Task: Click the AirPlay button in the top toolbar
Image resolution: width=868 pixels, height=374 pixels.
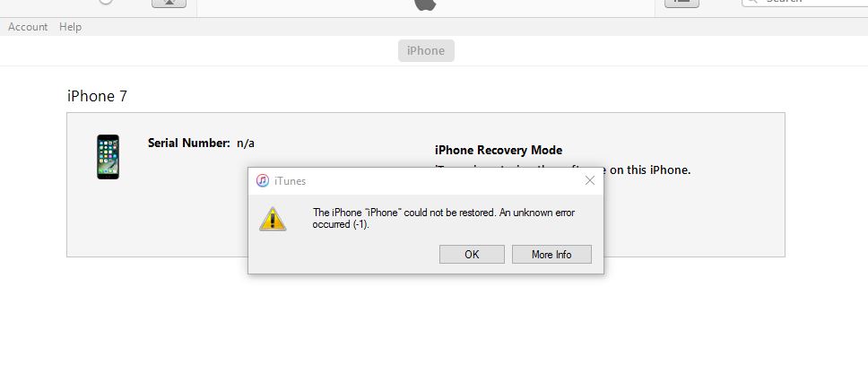Action: [x=169, y=2]
